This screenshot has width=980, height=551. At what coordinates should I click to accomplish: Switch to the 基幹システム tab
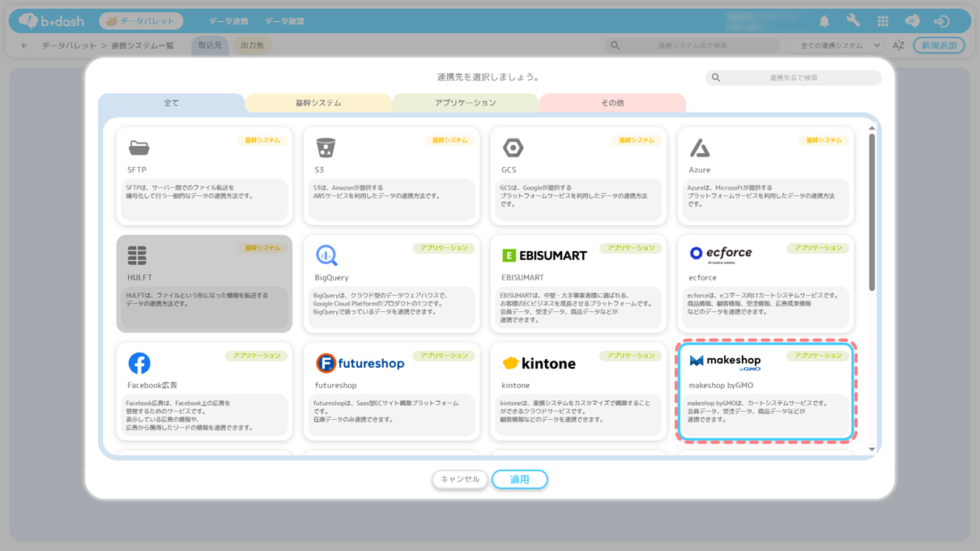pyautogui.click(x=318, y=103)
